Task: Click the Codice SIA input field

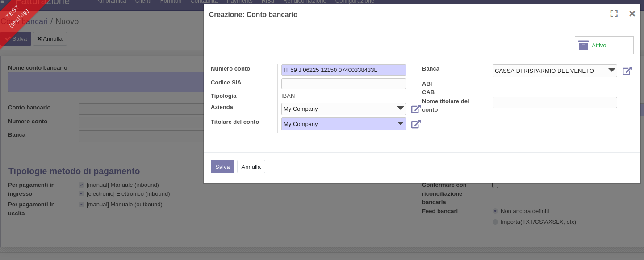Action: point(343,84)
